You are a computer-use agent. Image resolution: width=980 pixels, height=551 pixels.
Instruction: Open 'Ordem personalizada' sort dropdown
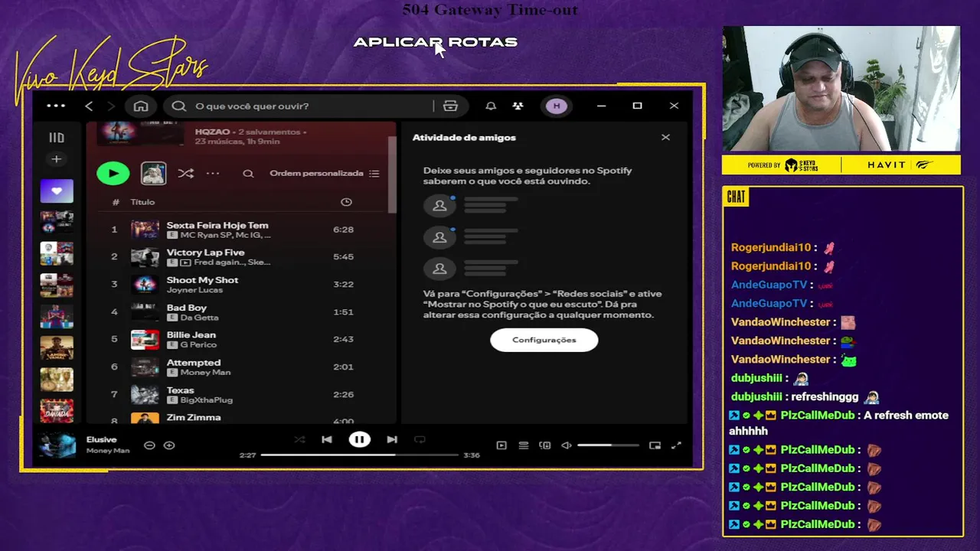tap(324, 174)
